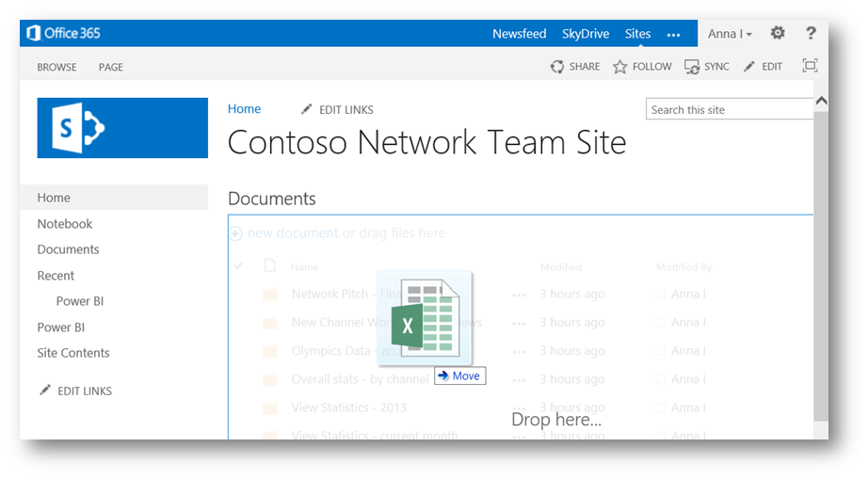This screenshot has width=868, height=479.
Task: Open ellipsis menu for Overall stats row
Action: (519, 380)
